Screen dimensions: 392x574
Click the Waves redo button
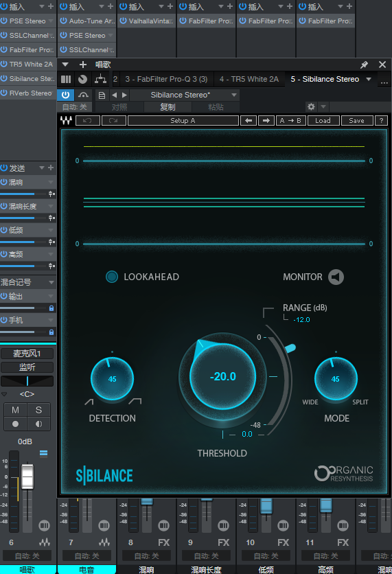click(x=113, y=120)
